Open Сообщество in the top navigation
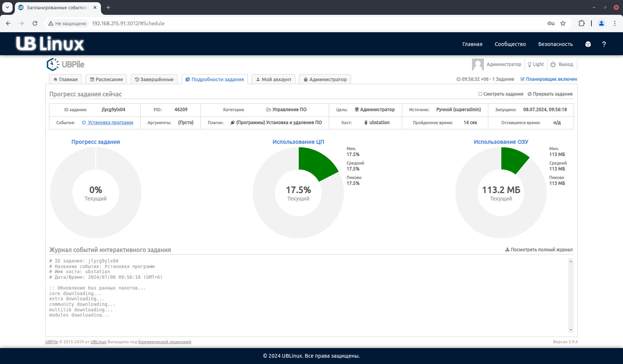The width and height of the screenshot is (623, 364). click(510, 44)
